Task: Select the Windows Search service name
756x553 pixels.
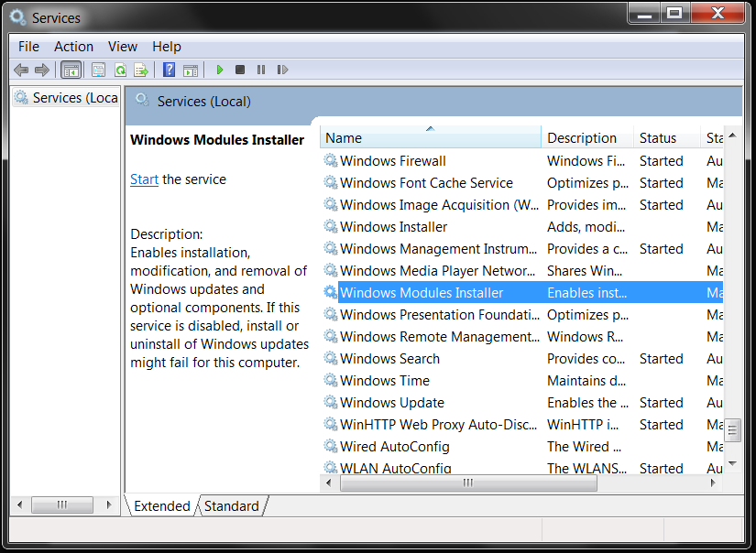Action: [389, 358]
